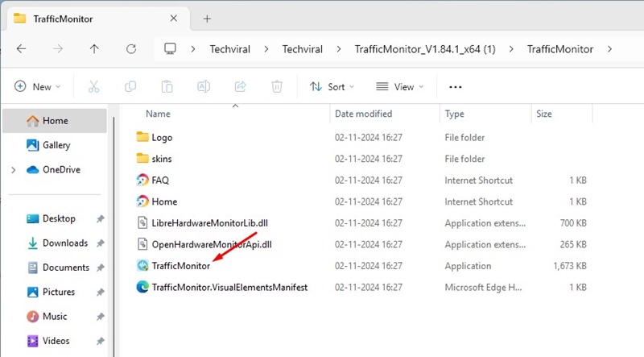
Task: Open the Logo folder
Action: (162, 138)
